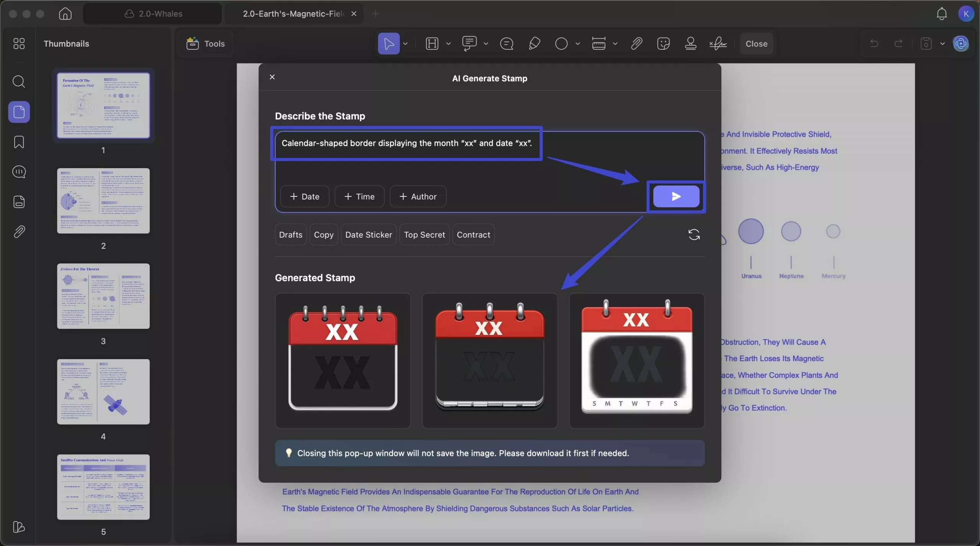Click the Author tag button
This screenshot has width=980, height=546.
[x=418, y=196]
